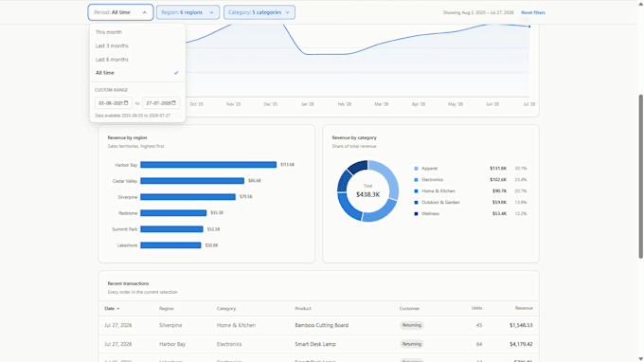This screenshot has width=644, height=362.
Task: Click the Product column header
Action: pos(303,308)
